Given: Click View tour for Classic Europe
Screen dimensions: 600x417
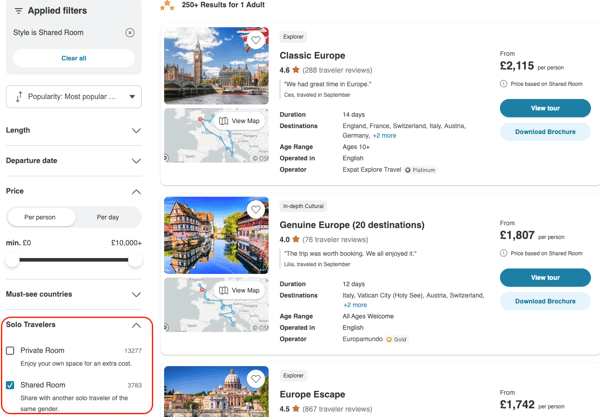Looking at the screenshot, I should [545, 108].
